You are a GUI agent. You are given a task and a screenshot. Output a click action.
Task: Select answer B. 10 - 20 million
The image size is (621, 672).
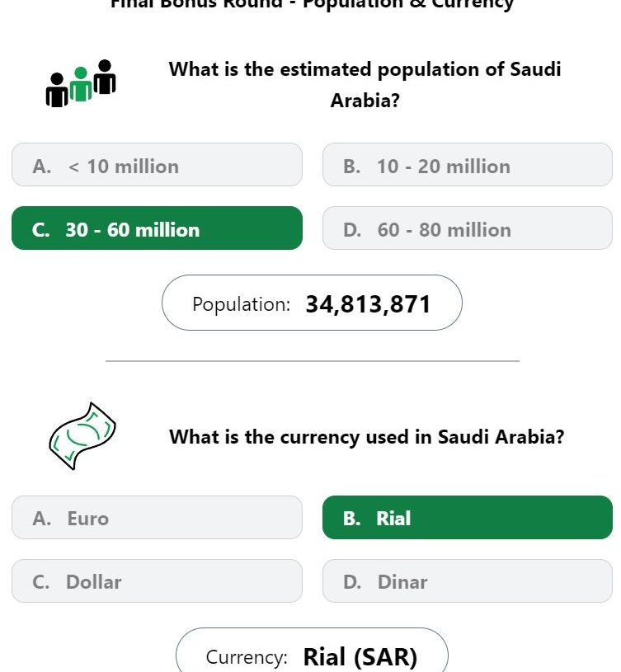467,165
